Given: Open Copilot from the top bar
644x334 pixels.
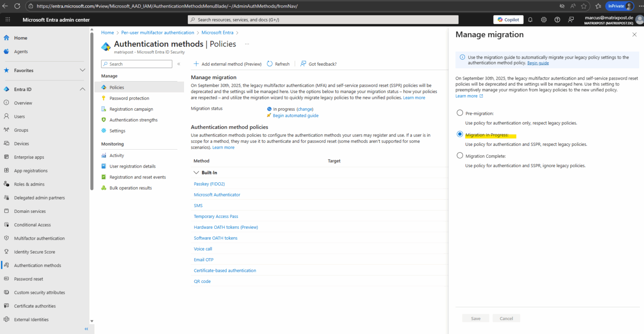Looking at the screenshot, I should (508, 19).
